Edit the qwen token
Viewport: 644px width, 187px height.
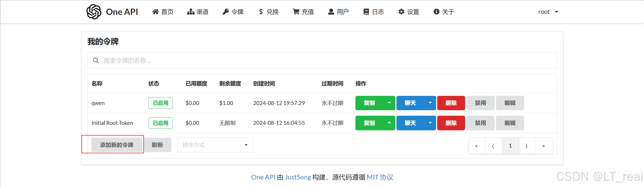[x=510, y=103]
